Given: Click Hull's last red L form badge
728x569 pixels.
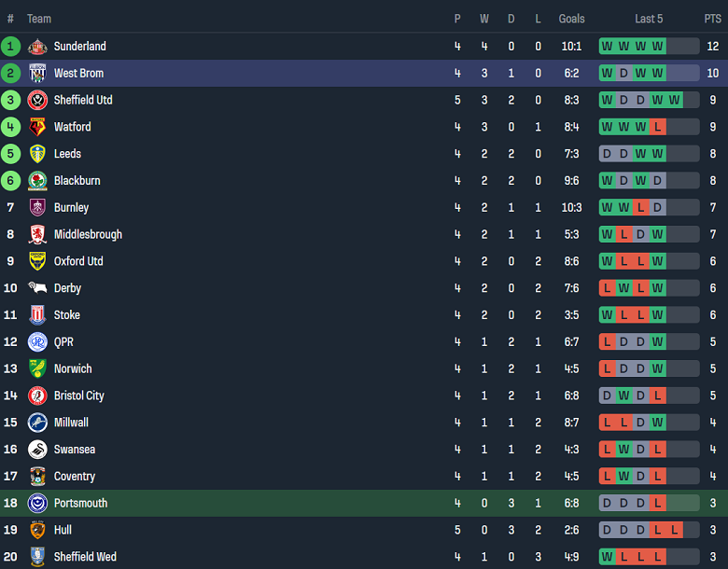Looking at the screenshot, I should point(675,530).
